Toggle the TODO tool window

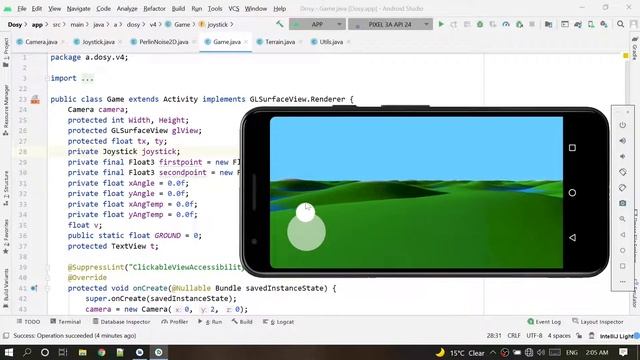(28, 322)
